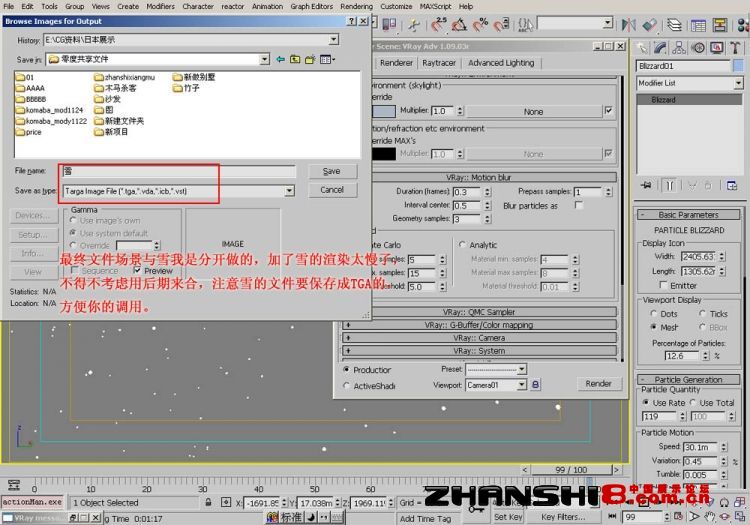Go back in file browser dialog
The width and height of the screenshot is (750, 525).
(x=280, y=59)
